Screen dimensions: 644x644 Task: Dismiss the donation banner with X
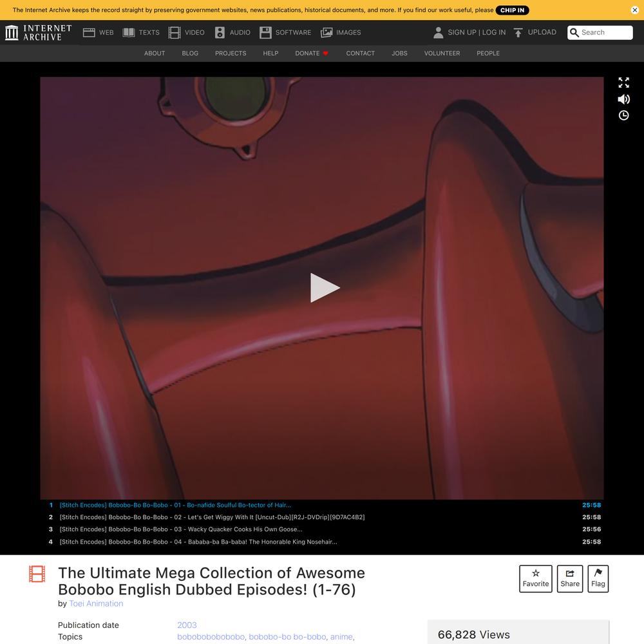click(634, 10)
